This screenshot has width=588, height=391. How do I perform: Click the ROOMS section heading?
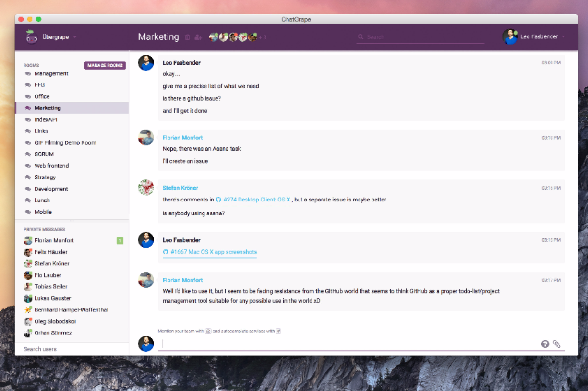(31, 65)
